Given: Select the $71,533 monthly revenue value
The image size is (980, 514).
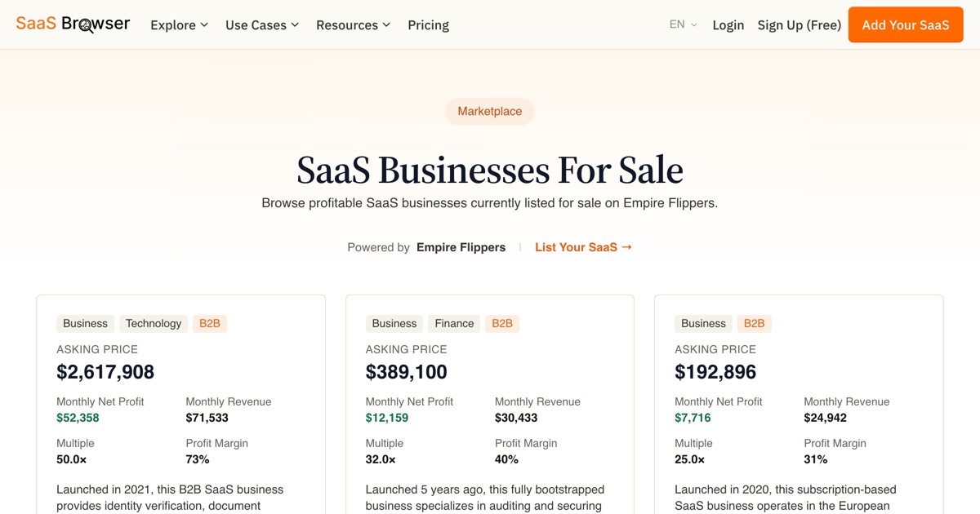Looking at the screenshot, I should click(207, 418).
